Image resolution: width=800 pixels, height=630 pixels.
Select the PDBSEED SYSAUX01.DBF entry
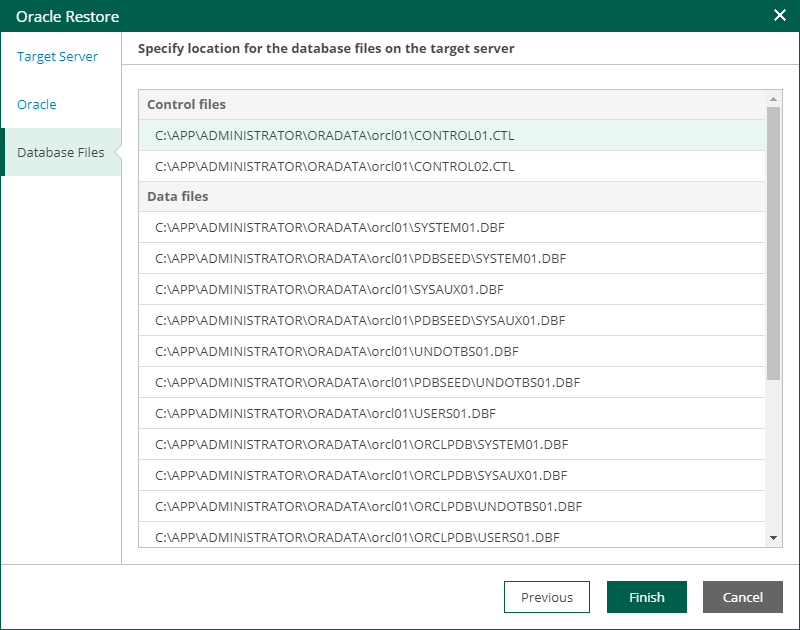pyautogui.click(x=345, y=321)
